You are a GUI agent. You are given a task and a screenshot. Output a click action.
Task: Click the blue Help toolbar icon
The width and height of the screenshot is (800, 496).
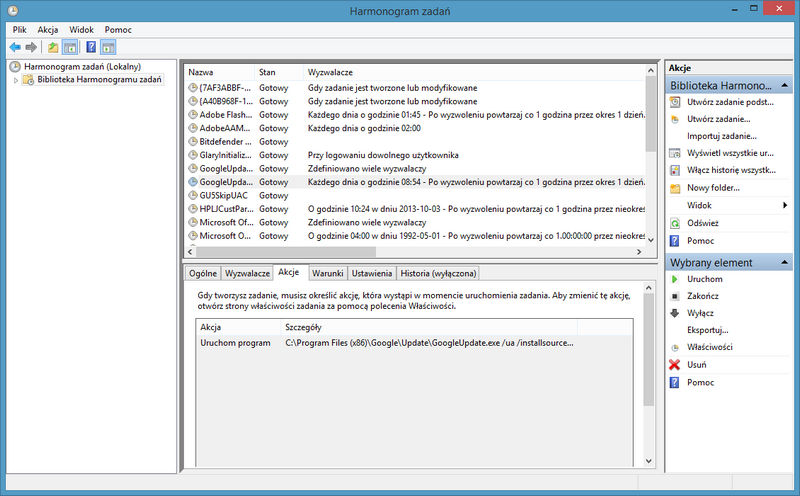tap(91, 47)
